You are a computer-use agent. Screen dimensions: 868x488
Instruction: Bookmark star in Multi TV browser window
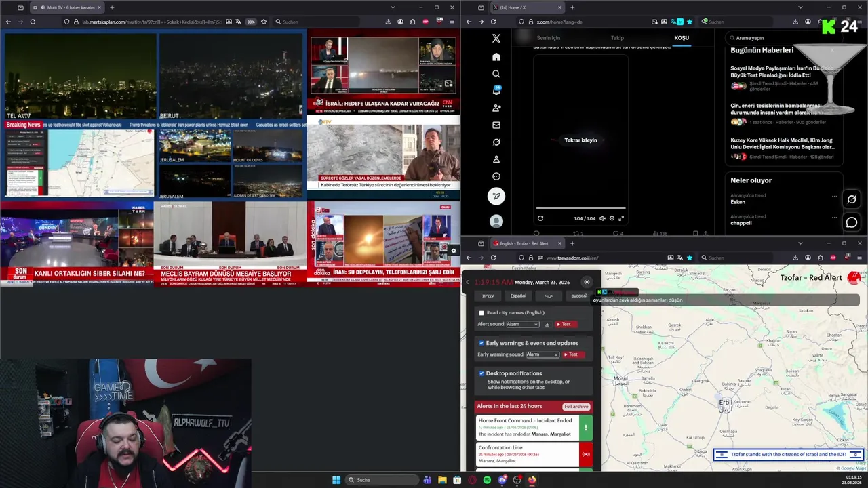(264, 22)
